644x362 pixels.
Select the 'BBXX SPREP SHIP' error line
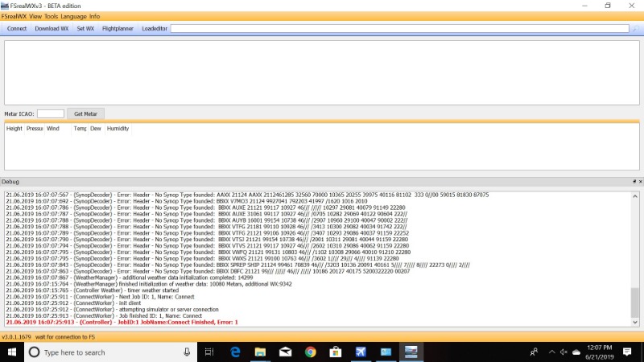click(x=237, y=265)
